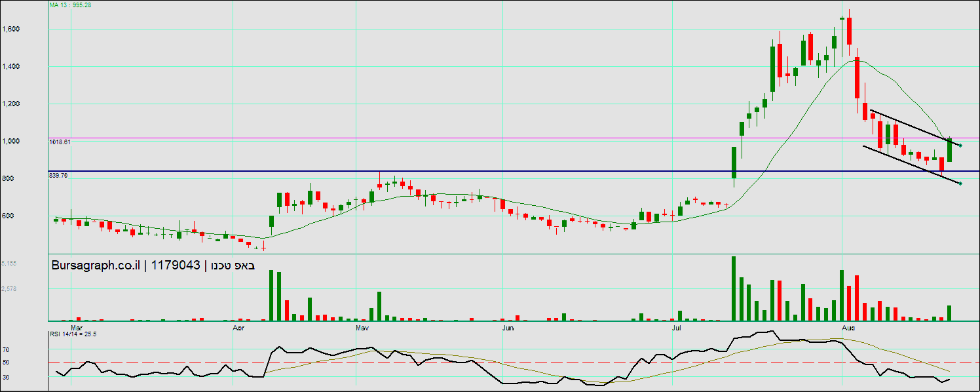The image size is (980, 392).
Task: Click the 1,000 price axis label
Action: 11,142
